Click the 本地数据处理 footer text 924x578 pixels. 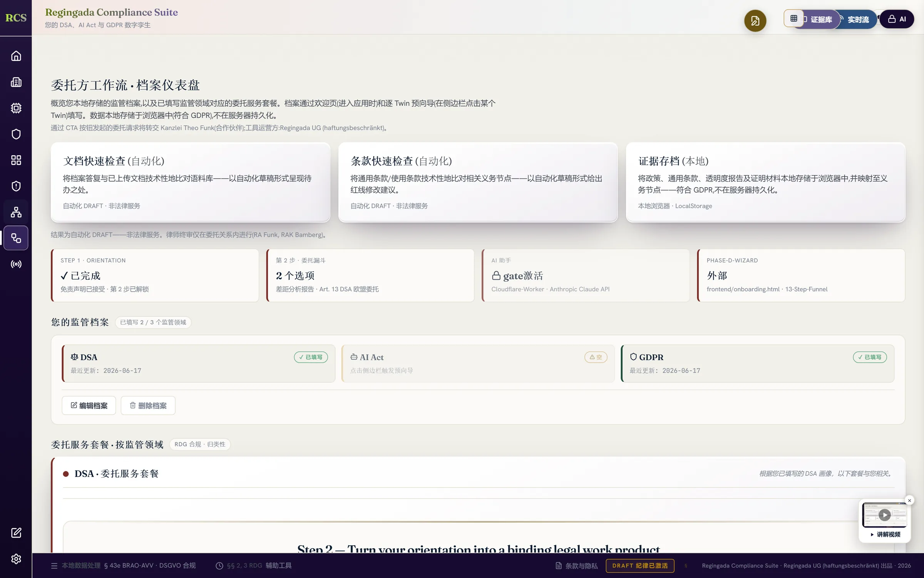(x=81, y=566)
